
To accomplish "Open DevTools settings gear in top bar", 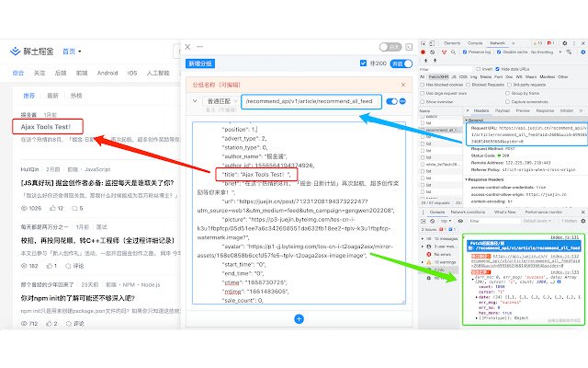I will pos(565,43).
